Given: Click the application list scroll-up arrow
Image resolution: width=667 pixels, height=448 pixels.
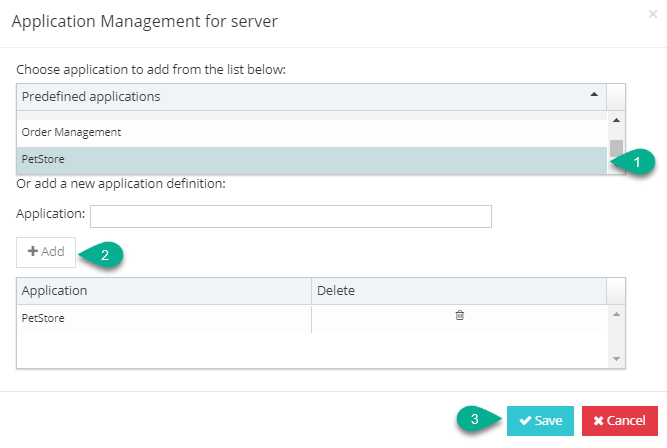Looking at the screenshot, I should point(616,121).
